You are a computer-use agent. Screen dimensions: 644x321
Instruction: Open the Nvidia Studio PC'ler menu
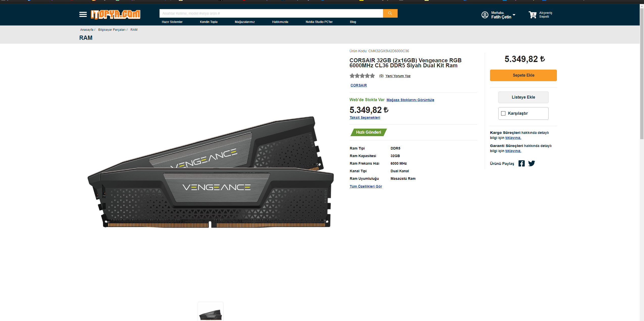[x=319, y=22]
